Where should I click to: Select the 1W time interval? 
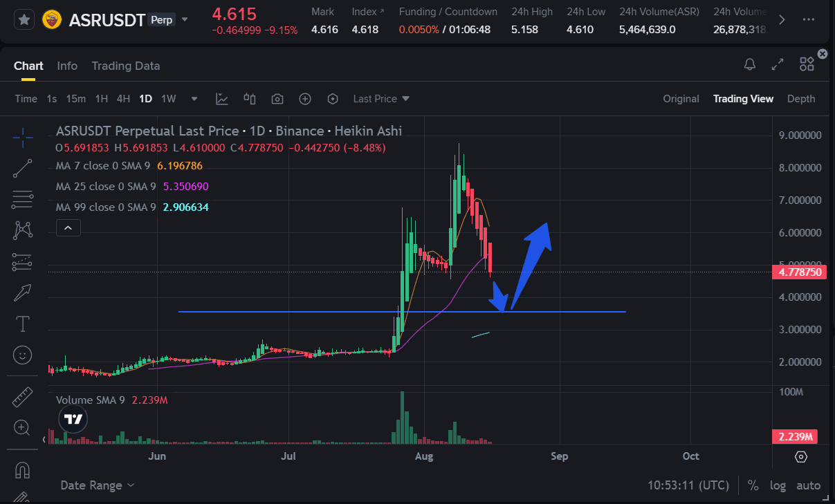click(168, 99)
